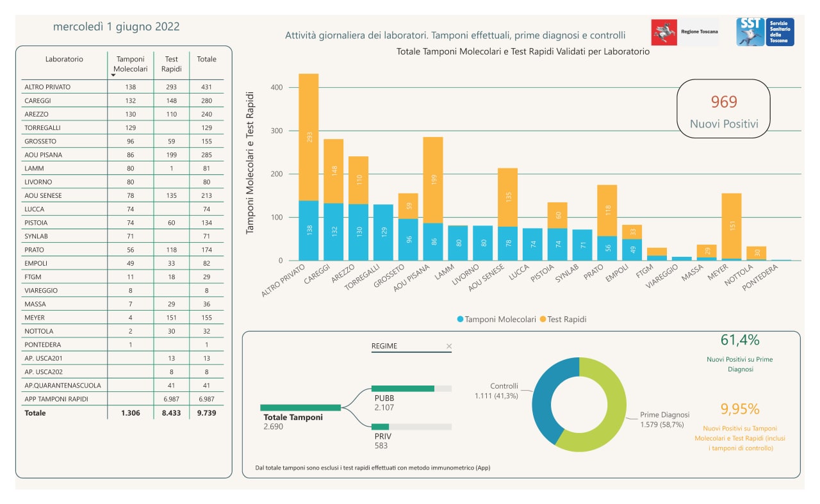
Task: Click the Regione Toscana logo
Action: (685, 32)
